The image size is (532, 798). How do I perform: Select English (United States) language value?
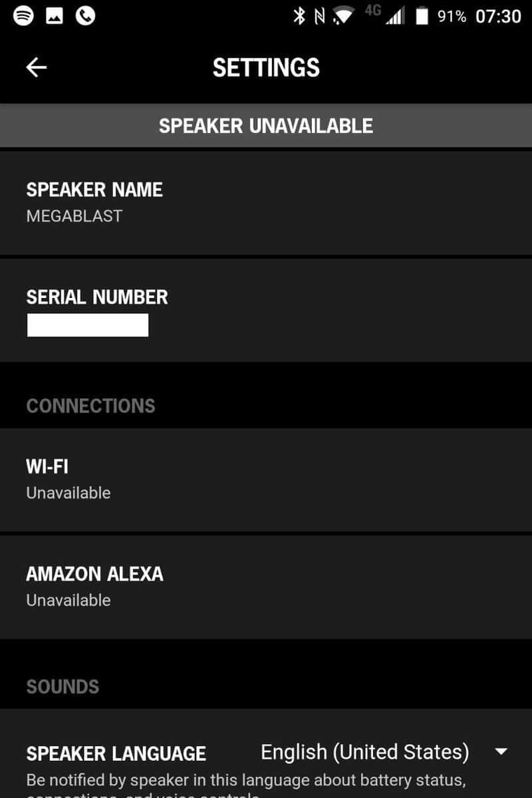[364, 752]
